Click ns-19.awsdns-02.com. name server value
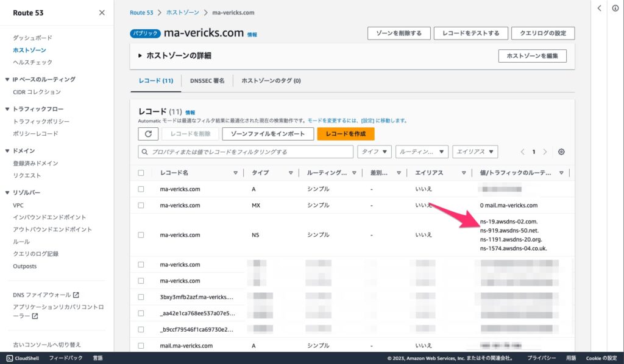This screenshot has height=364, width=624. coord(509,222)
